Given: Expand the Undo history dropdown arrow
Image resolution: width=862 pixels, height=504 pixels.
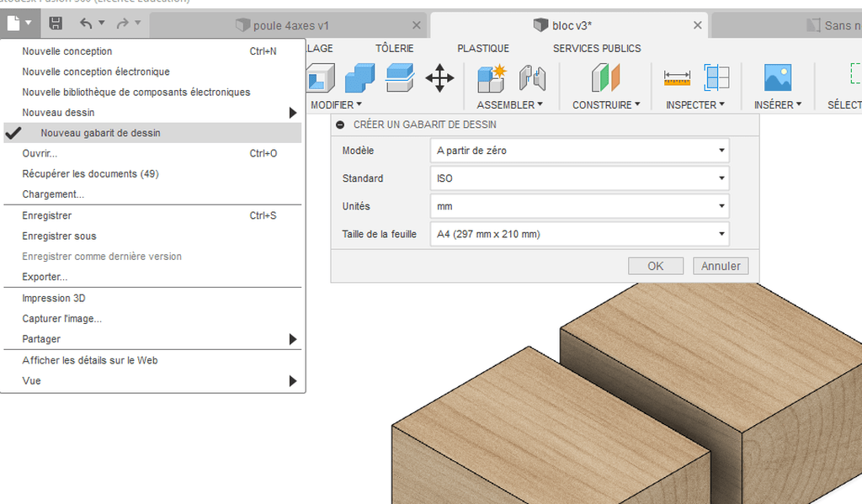Looking at the screenshot, I should click(101, 23).
